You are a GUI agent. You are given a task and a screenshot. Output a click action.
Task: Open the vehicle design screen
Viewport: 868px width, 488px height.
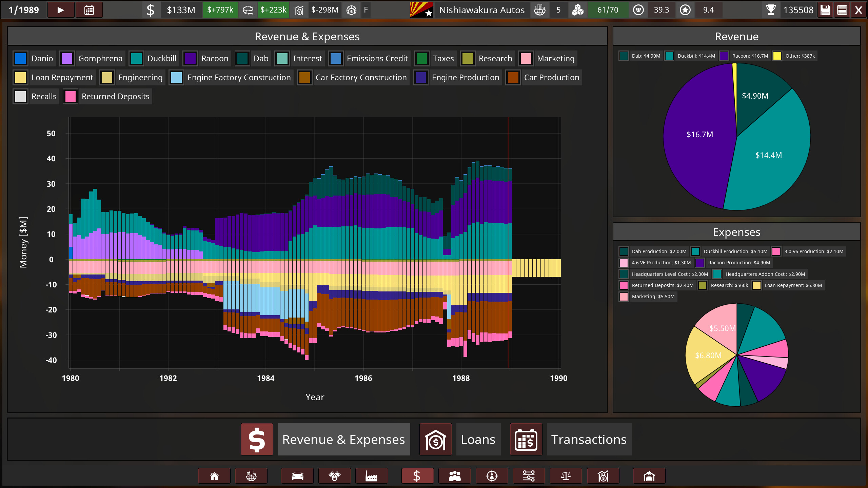[x=297, y=476]
